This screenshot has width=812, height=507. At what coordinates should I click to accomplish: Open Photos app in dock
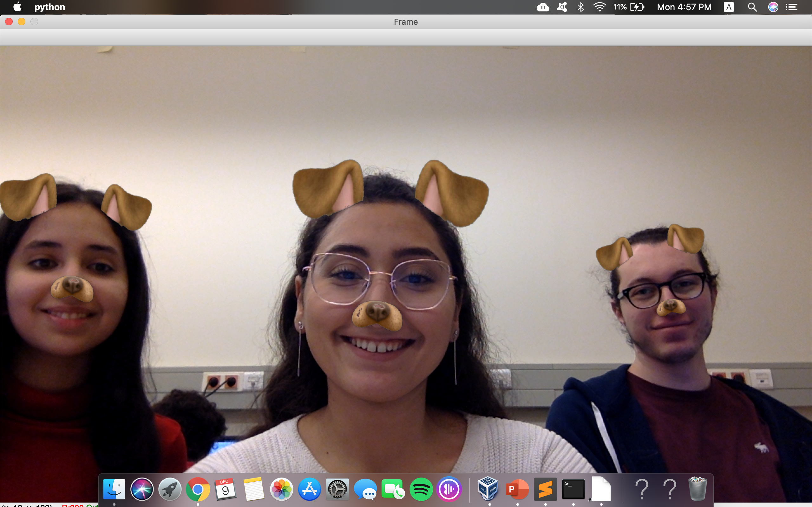click(282, 489)
